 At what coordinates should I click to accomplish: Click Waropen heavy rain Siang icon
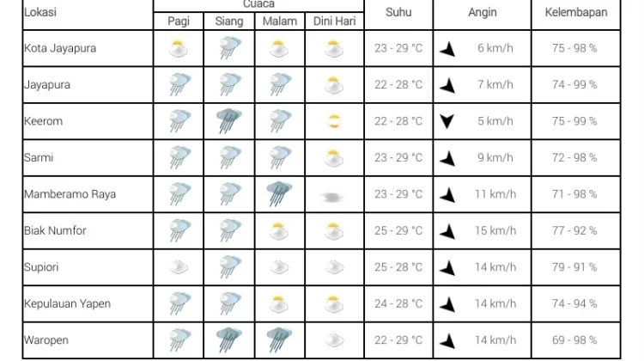[229, 340]
